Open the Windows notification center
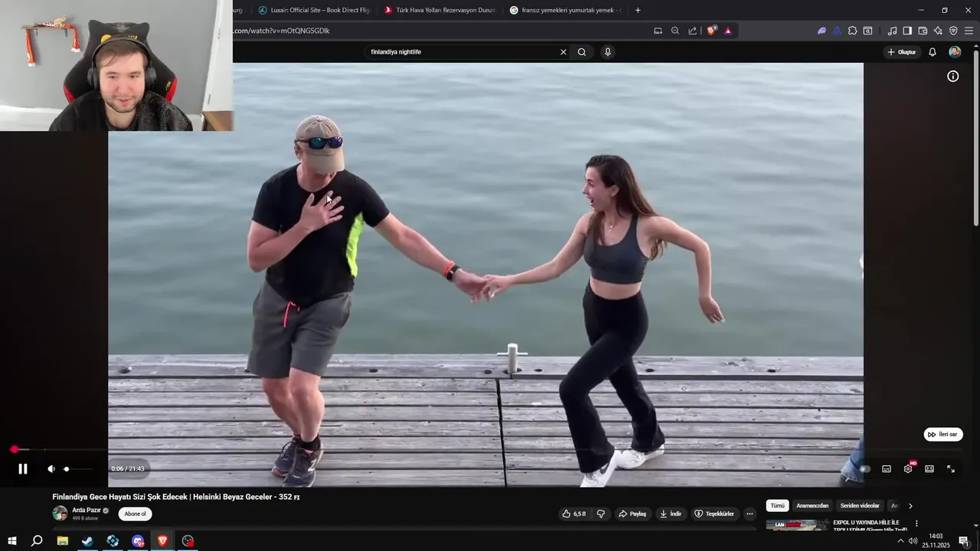The height and width of the screenshot is (551, 980). point(964,541)
